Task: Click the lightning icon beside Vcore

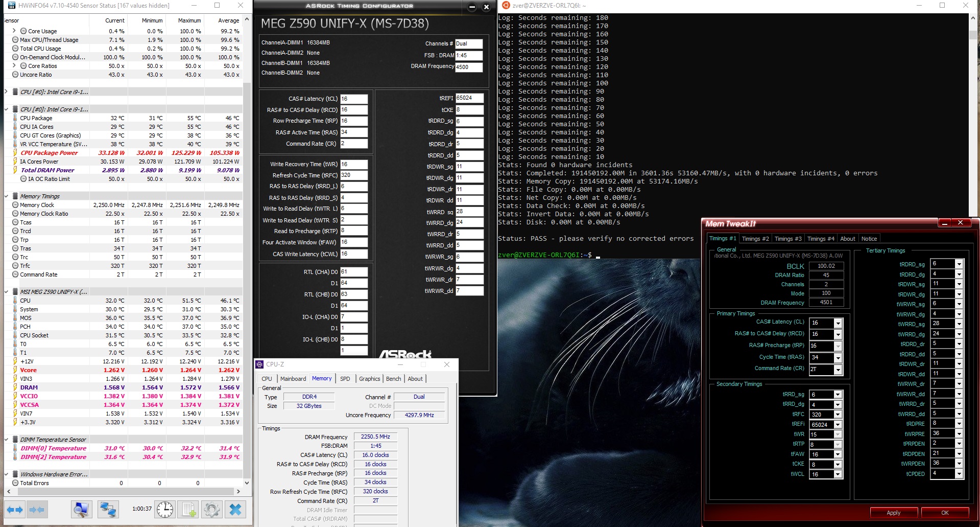Action: point(15,370)
